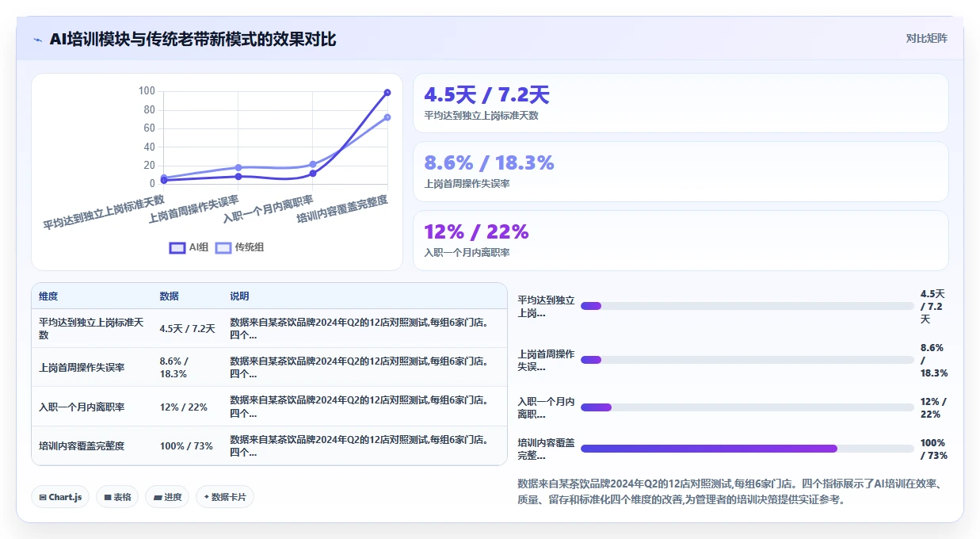Open the 4.5天 / 7.2天 data card
Image resolution: width=980 pixels, height=539 pixels.
681,103
